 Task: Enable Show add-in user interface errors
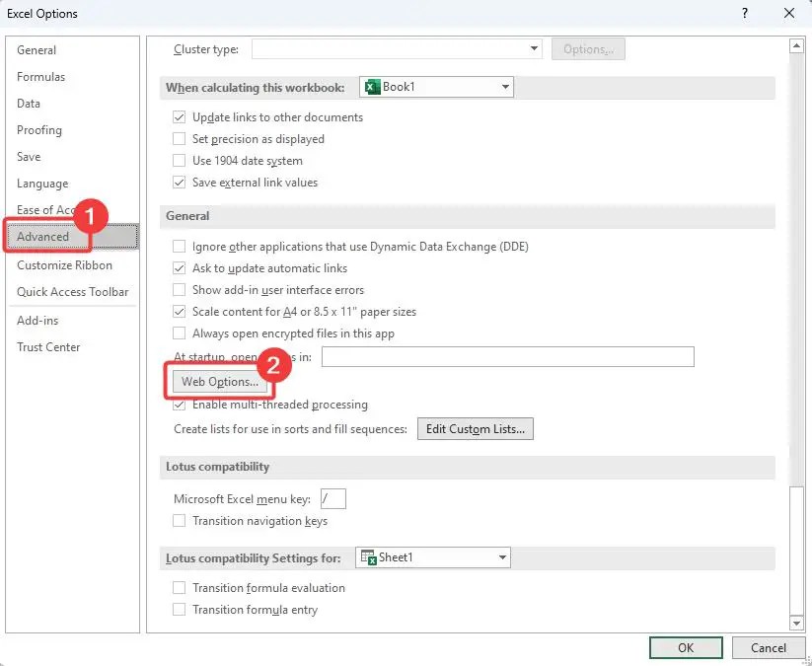click(179, 290)
